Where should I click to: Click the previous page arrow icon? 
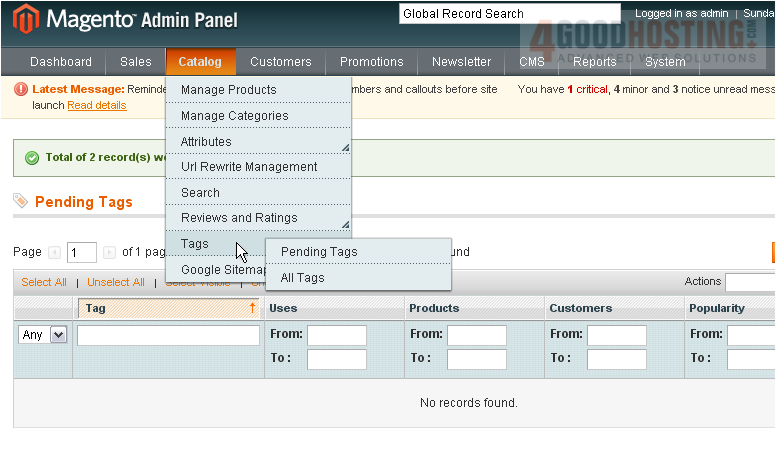[54, 253]
